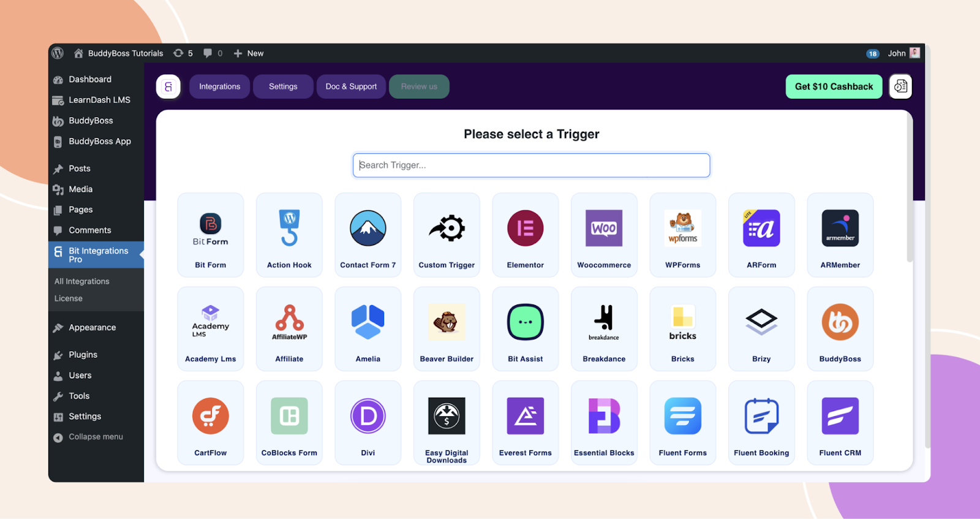This screenshot has width=980, height=519.
Task: Collapse the WordPress sidebar menu
Action: (88, 437)
